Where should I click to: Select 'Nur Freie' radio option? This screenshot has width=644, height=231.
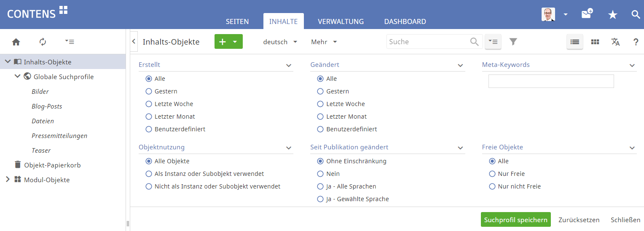tap(492, 174)
